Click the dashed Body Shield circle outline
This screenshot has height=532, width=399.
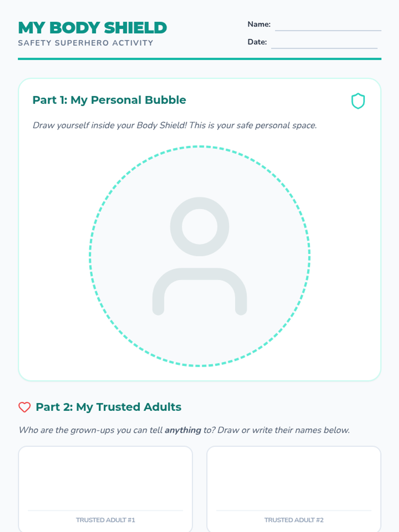click(x=199, y=146)
